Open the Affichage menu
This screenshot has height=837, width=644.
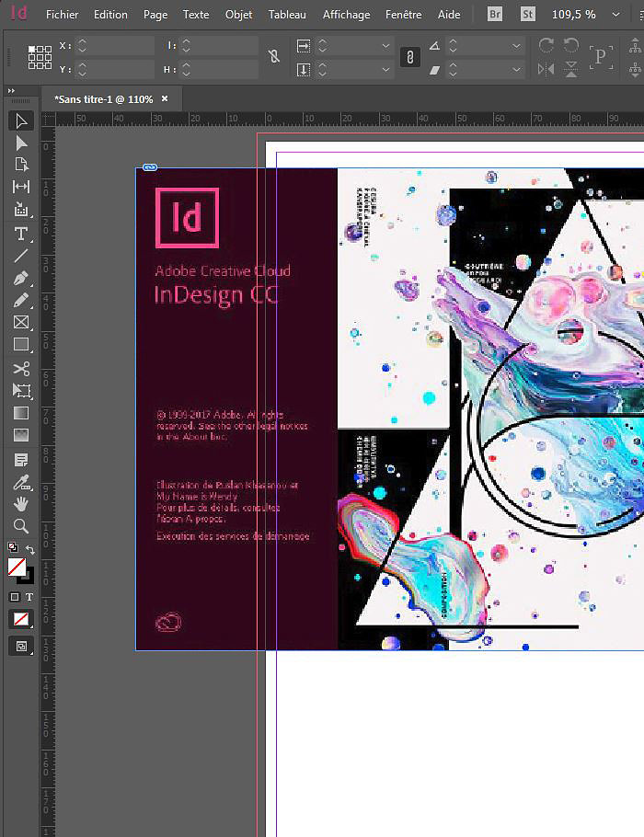(x=346, y=15)
